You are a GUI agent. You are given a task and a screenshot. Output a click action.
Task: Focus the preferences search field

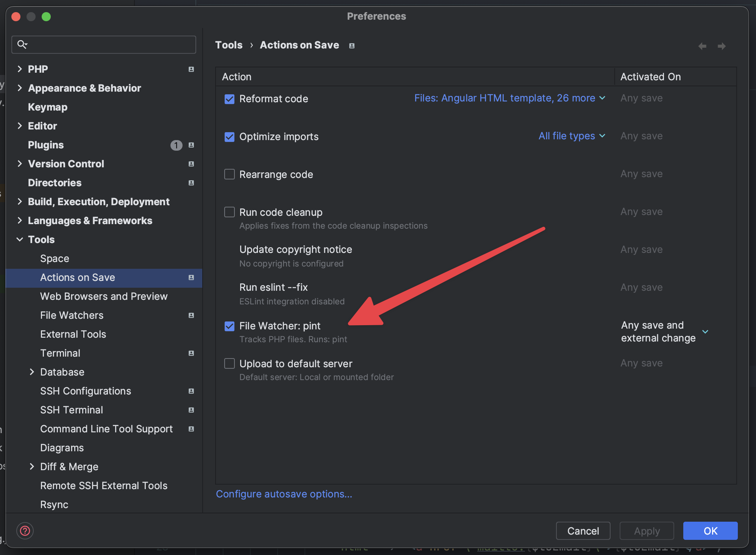tap(110, 45)
